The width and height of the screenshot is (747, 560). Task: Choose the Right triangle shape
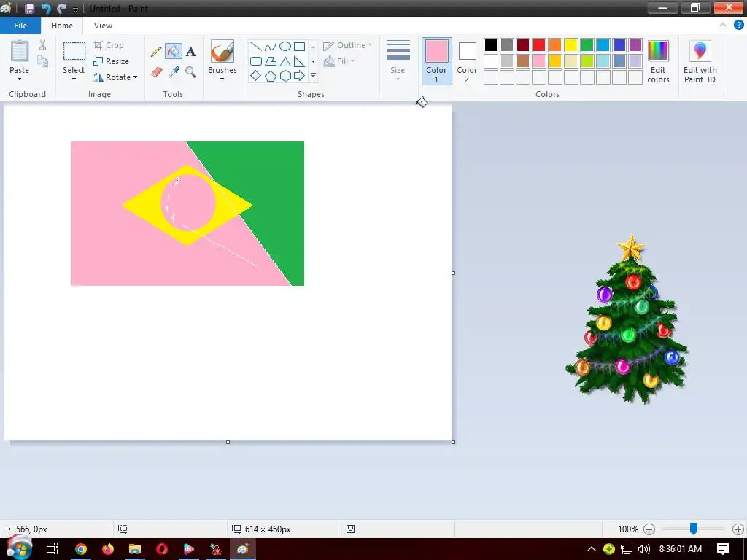click(299, 61)
